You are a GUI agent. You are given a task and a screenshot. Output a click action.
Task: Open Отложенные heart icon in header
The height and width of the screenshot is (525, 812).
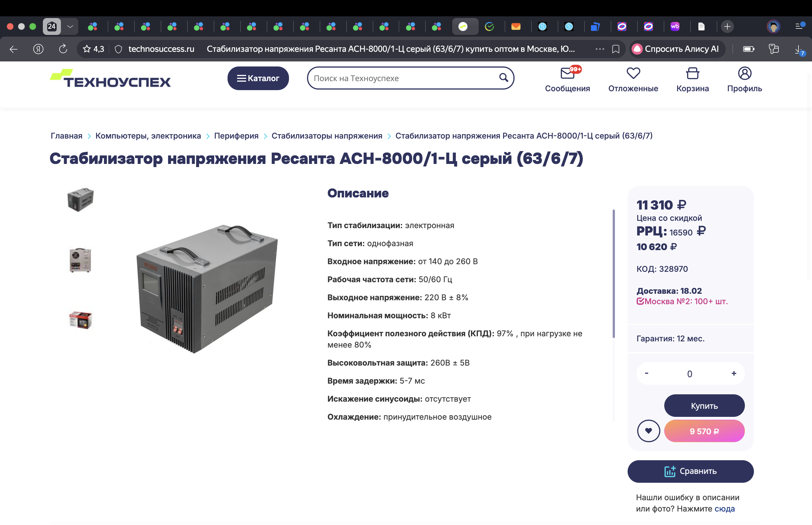click(x=633, y=73)
